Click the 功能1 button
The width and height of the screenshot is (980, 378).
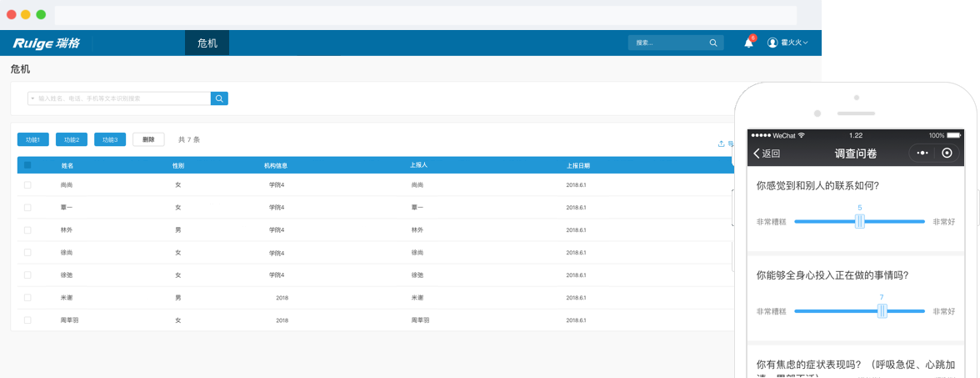click(x=33, y=139)
